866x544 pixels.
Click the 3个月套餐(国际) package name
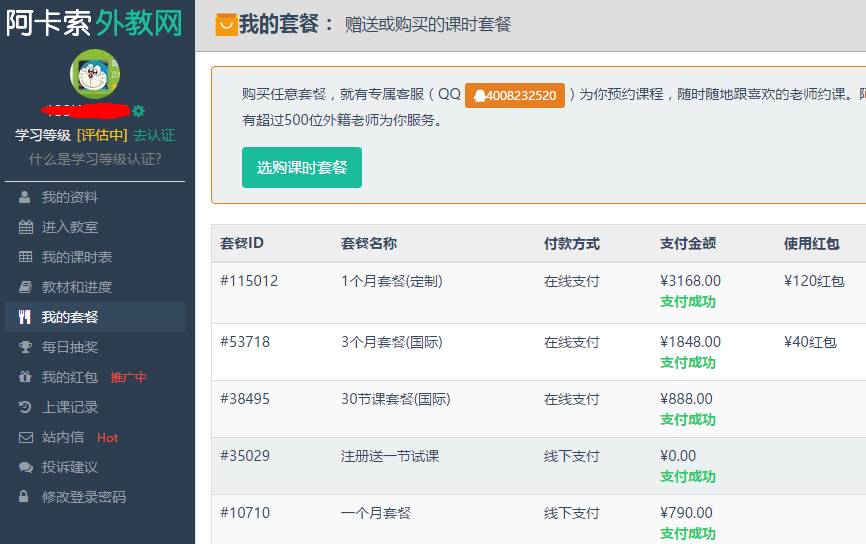coord(392,342)
